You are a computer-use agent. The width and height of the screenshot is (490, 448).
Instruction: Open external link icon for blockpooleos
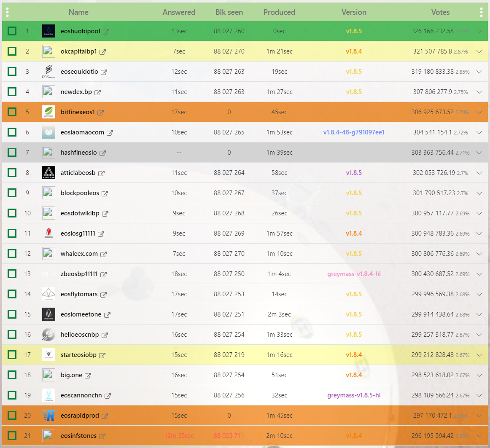point(105,193)
